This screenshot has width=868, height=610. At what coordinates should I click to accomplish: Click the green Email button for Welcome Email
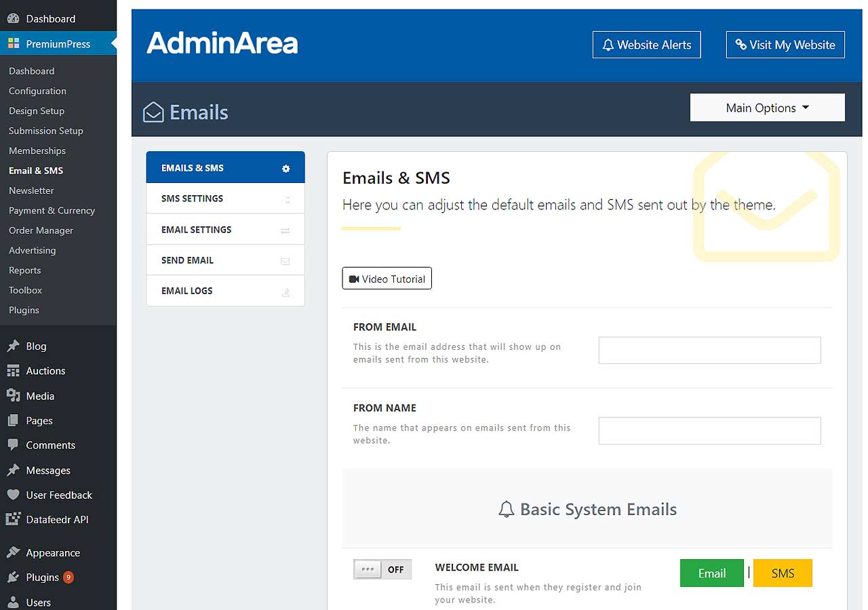point(711,573)
